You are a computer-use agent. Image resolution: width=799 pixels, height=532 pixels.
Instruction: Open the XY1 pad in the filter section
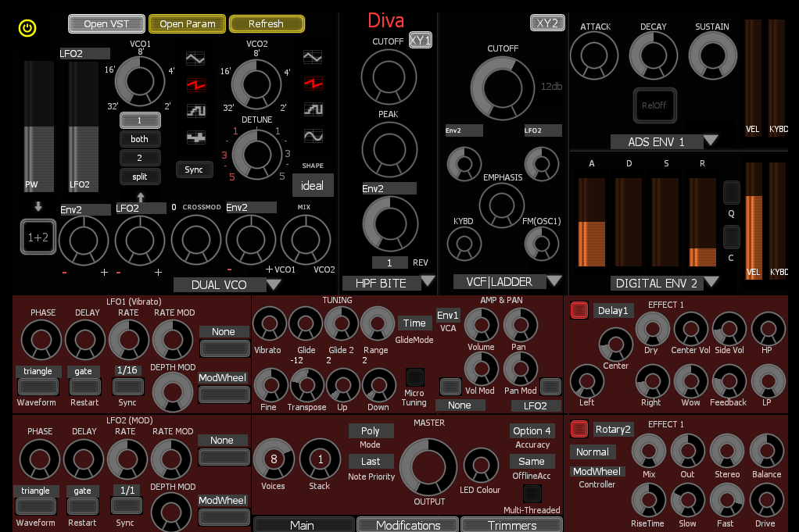pos(419,40)
